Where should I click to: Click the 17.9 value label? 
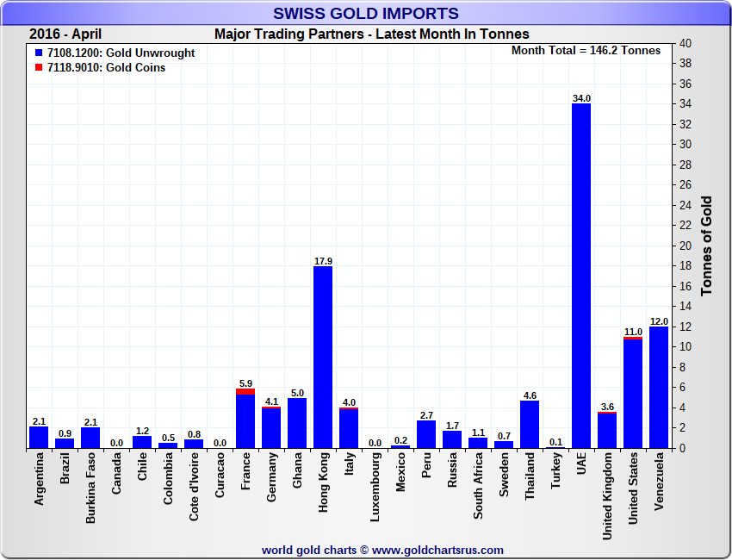[323, 261]
